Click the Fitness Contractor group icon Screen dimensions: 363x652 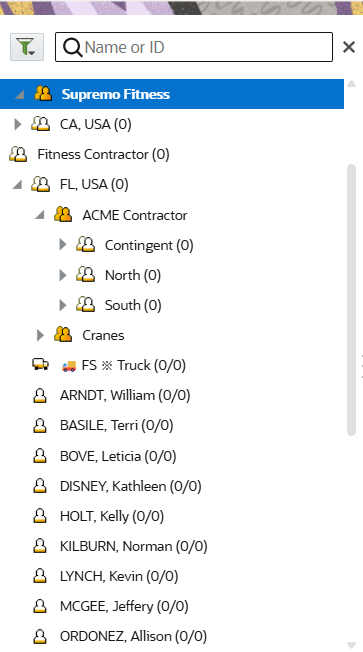tap(18, 154)
